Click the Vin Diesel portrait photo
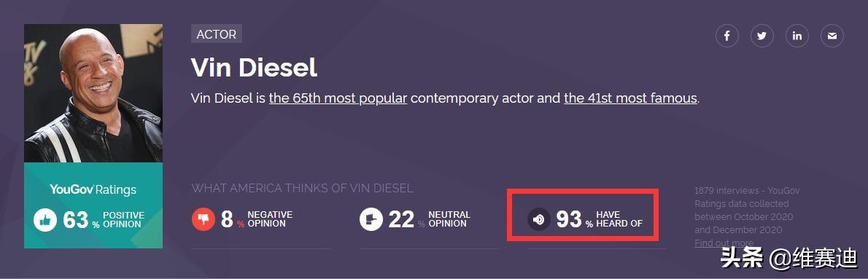868x279 pixels. (93, 93)
